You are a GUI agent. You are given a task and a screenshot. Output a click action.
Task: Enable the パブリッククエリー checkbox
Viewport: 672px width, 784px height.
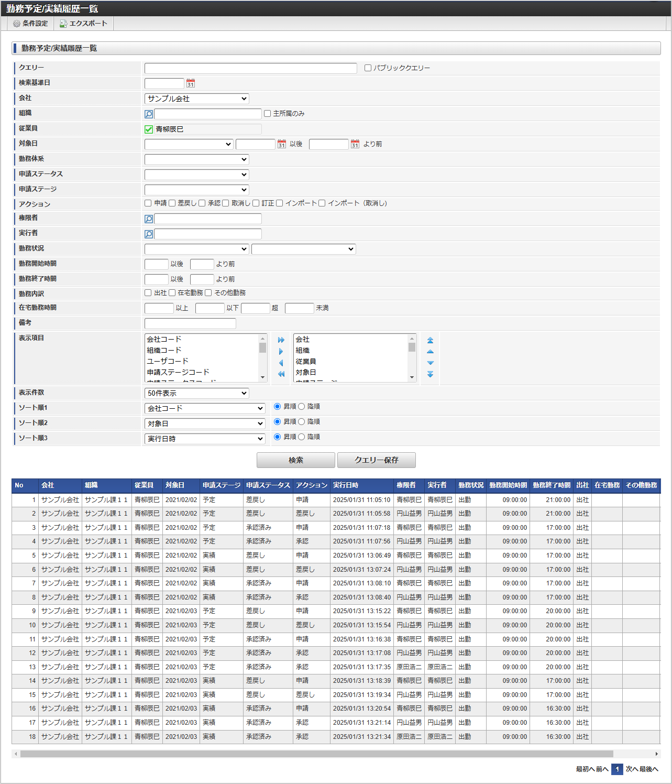(x=368, y=68)
